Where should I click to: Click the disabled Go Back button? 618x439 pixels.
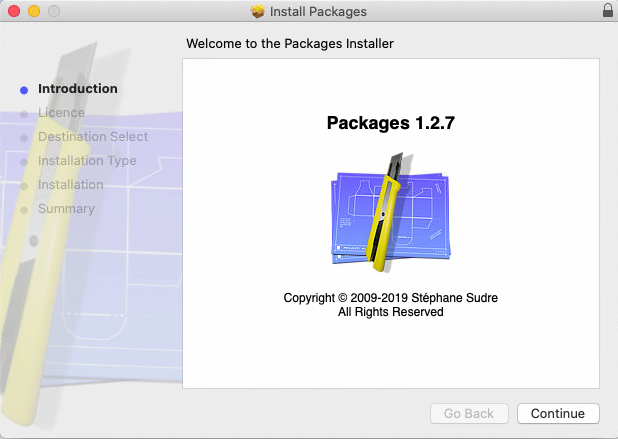(469, 413)
